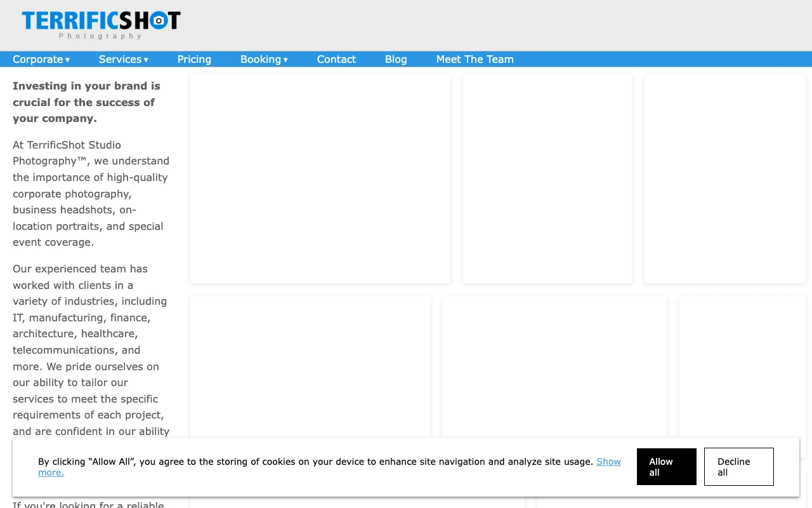Select the rightmost gallery card in second row
812x508 pixels.
(x=742, y=366)
